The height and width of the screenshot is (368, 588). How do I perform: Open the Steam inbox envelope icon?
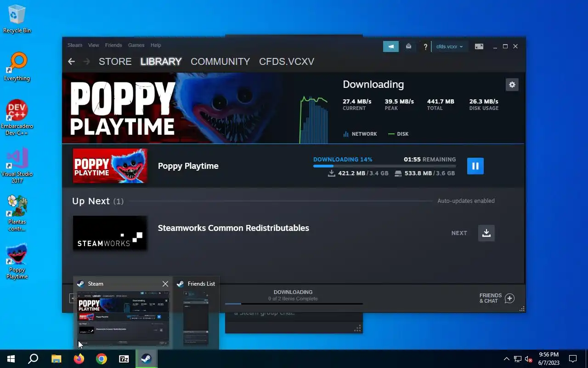pos(408,46)
